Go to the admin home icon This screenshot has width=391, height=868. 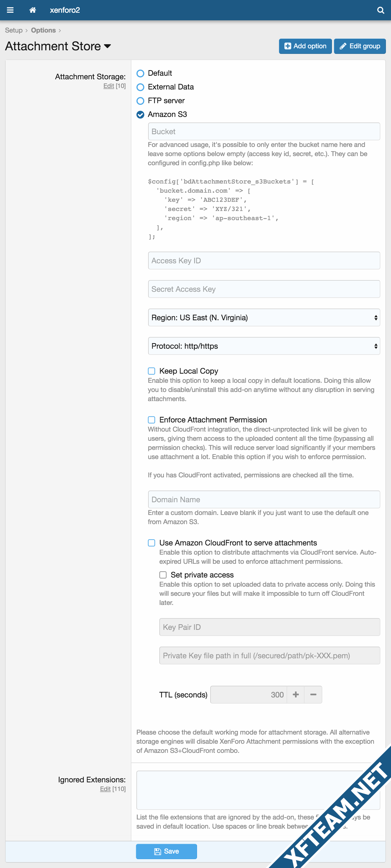point(32,10)
